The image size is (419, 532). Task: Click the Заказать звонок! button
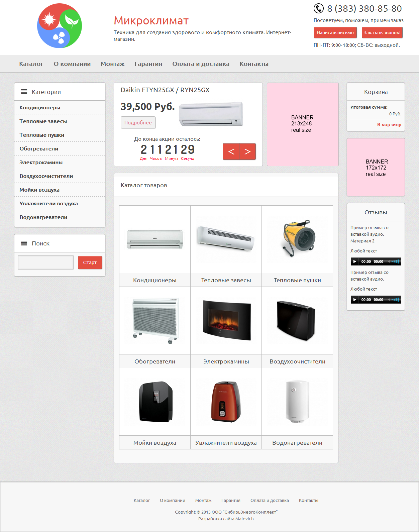382,32
